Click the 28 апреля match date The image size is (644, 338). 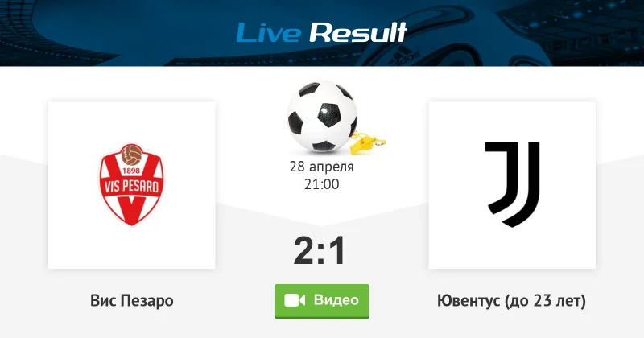click(321, 167)
